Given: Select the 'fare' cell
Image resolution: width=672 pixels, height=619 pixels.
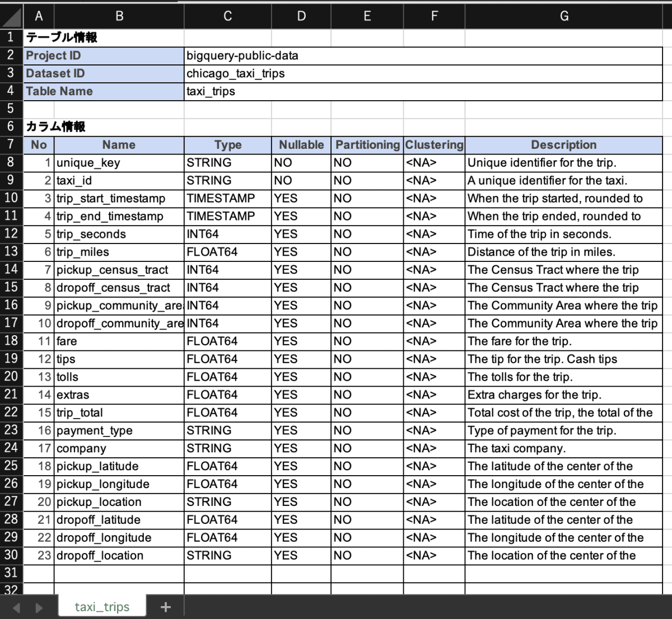Looking at the screenshot, I should pos(119,341).
